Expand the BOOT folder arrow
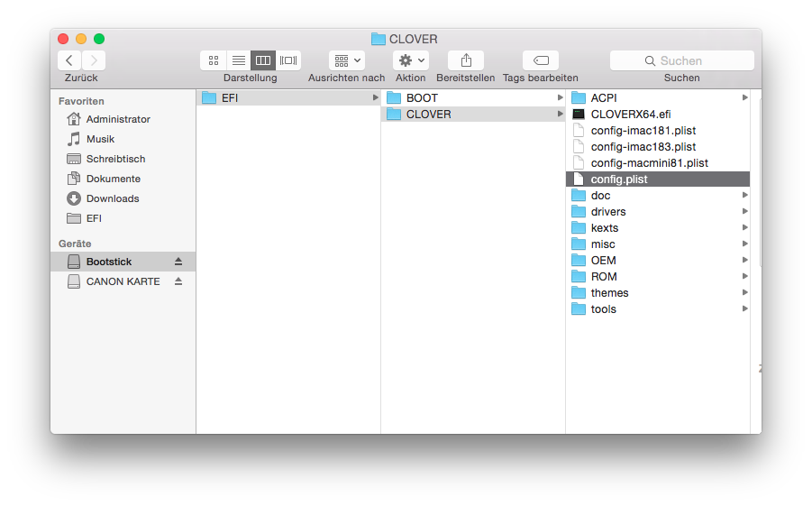Image resolution: width=812 pixels, height=506 pixels. point(560,97)
